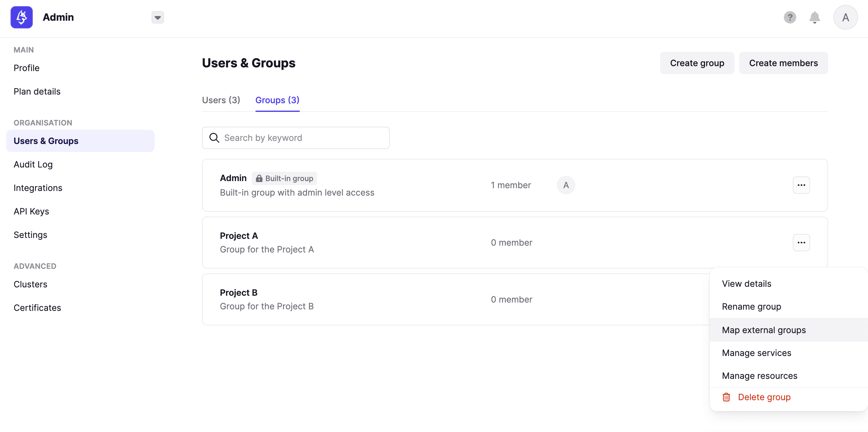Switch to the Users (3) tab
868x432 pixels.
[x=221, y=100]
